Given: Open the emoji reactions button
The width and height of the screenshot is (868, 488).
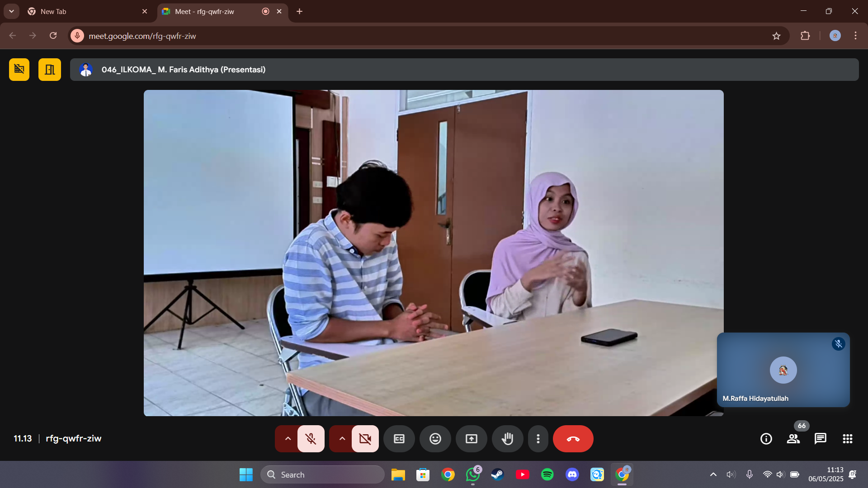Looking at the screenshot, I should tap(435, 439).
